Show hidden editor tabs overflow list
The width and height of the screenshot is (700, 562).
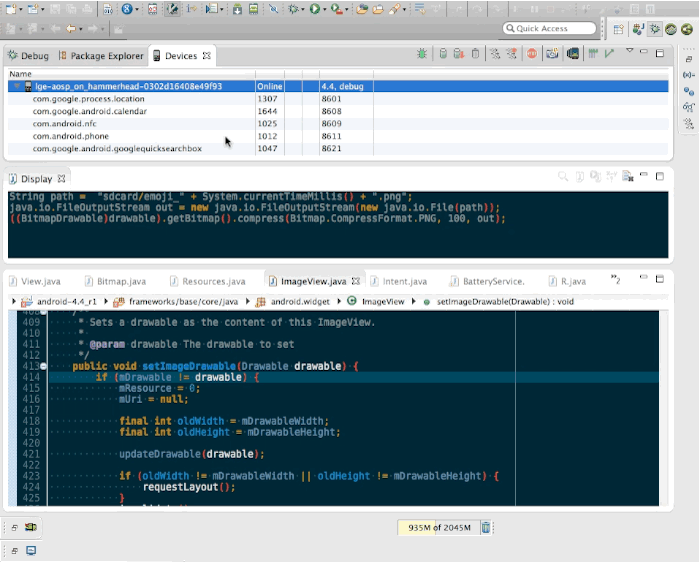coord(616,280)
